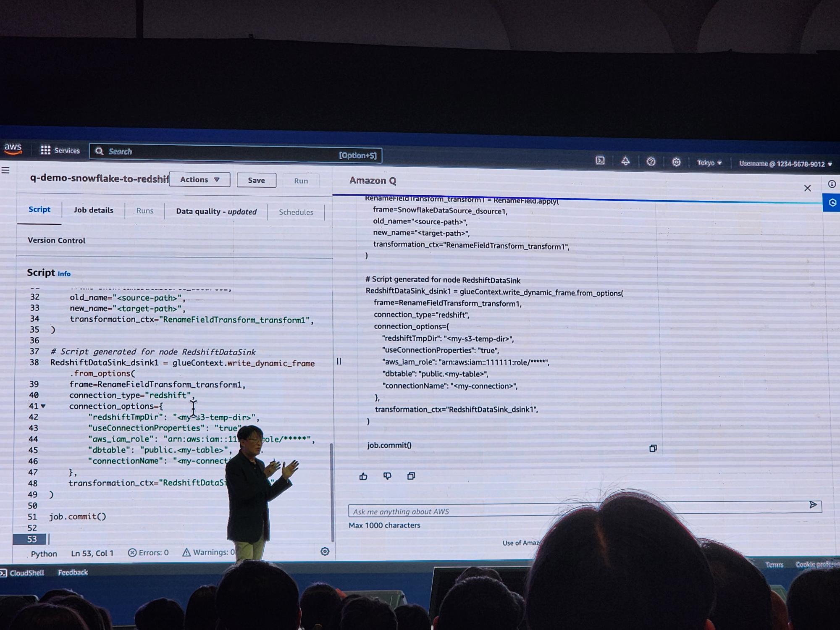The height and width of the screenshot is (630, 840).
Task: Switch to the Job details tab
Action: click(93, 210)
